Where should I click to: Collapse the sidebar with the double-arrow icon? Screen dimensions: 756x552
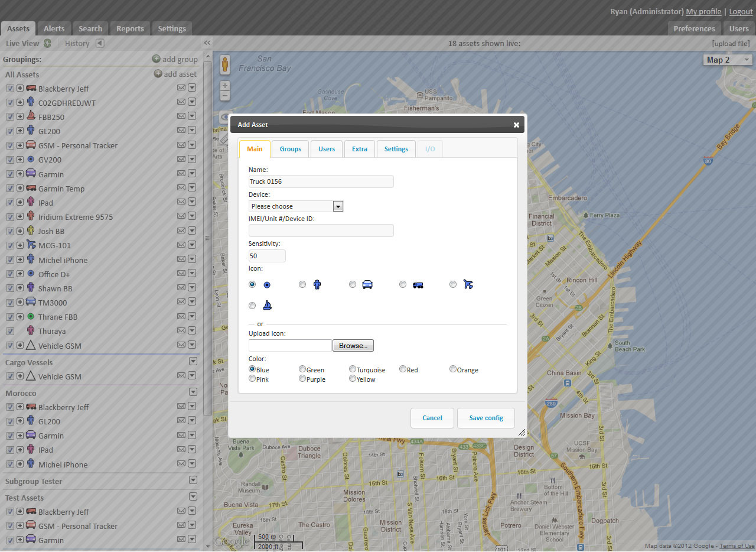207,43
